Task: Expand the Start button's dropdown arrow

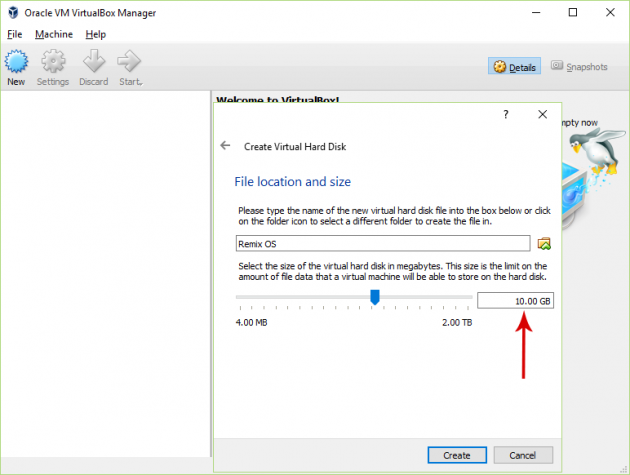Action: (142, 82)
